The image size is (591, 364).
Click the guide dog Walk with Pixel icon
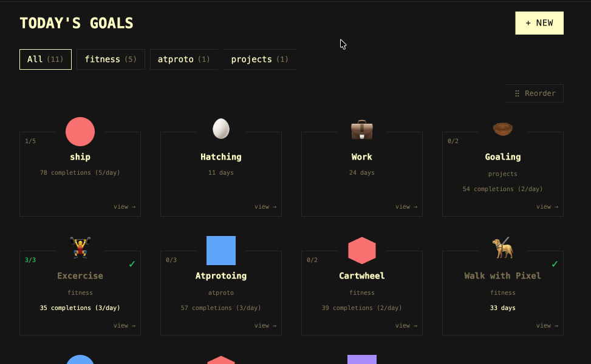pyautogui.click(x=502, y=248)
